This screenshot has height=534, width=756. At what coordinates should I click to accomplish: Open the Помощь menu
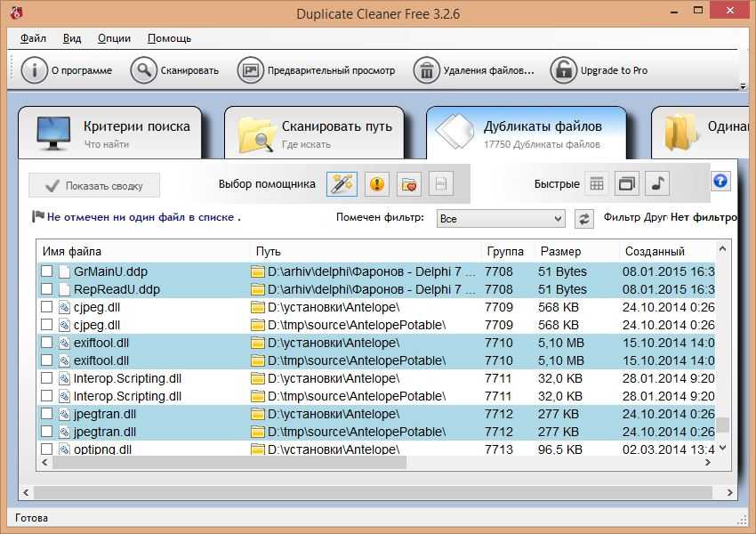coord(169,38)
